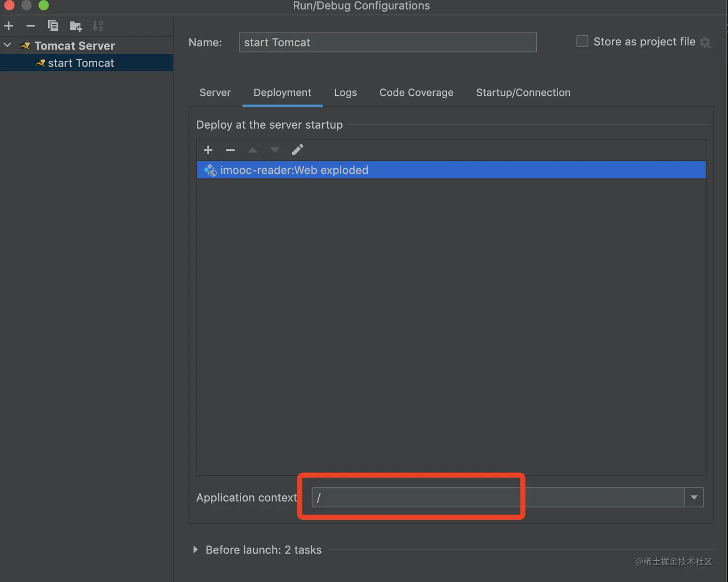
Task: Select the Startup/Connection tab
Action: pos(523,93)
